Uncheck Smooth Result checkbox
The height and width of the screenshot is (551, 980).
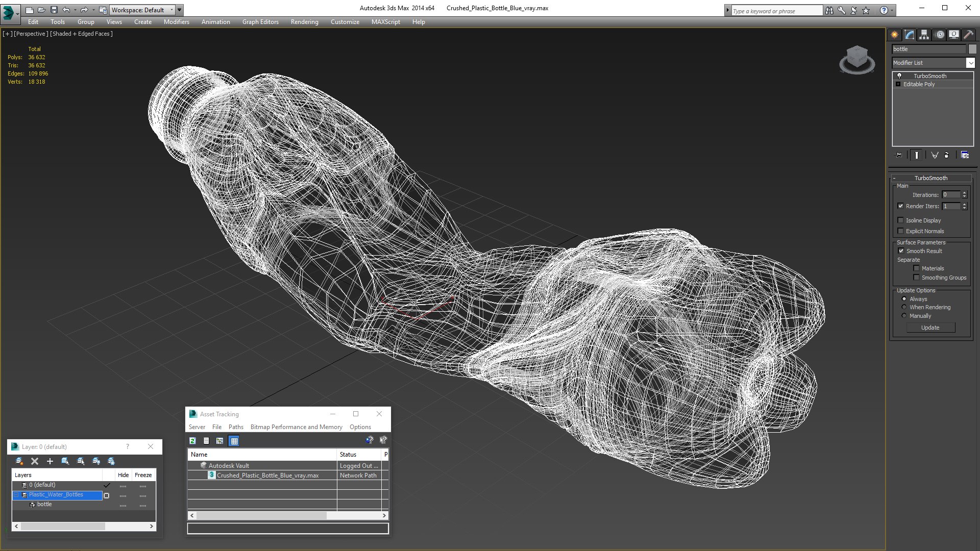(901, 251)
